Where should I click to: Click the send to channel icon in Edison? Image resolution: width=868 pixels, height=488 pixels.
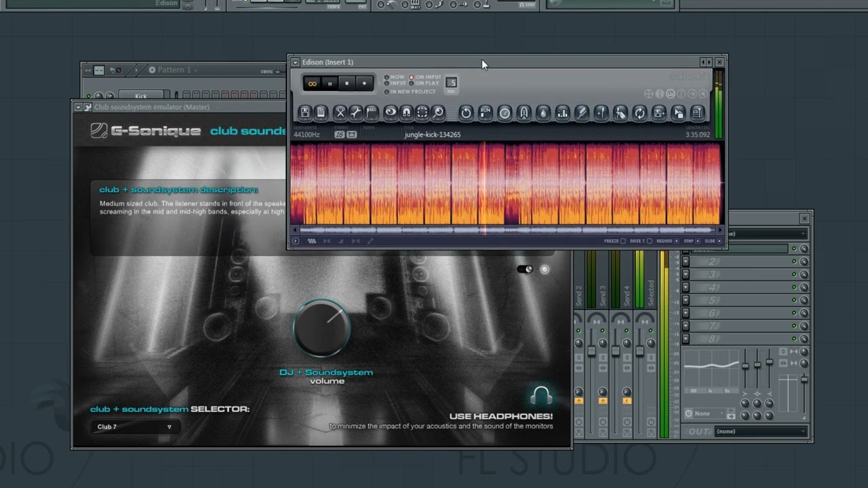[x=697, y=113]
